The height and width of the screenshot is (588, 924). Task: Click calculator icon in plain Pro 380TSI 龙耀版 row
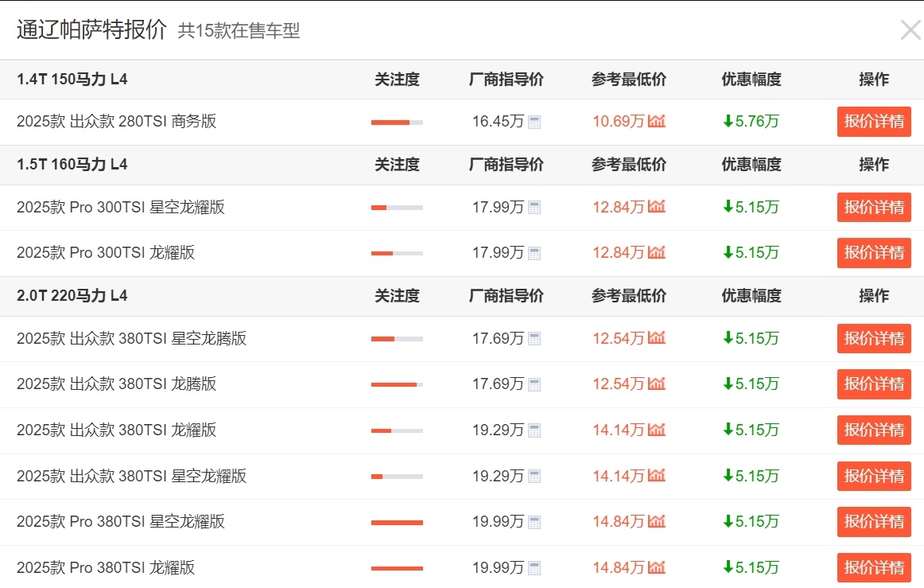[x=534, y=568]
